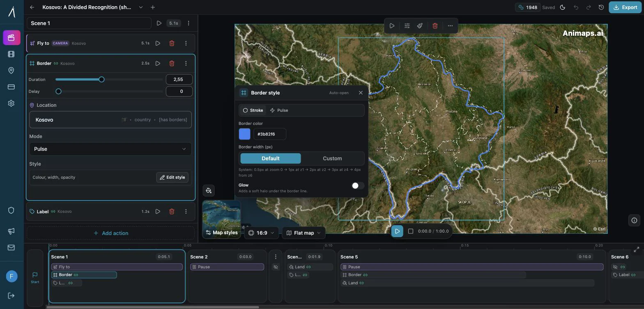644x309 pixels.
Task: Switch to the Stroke tab
Action: click(x=253, y=110)
